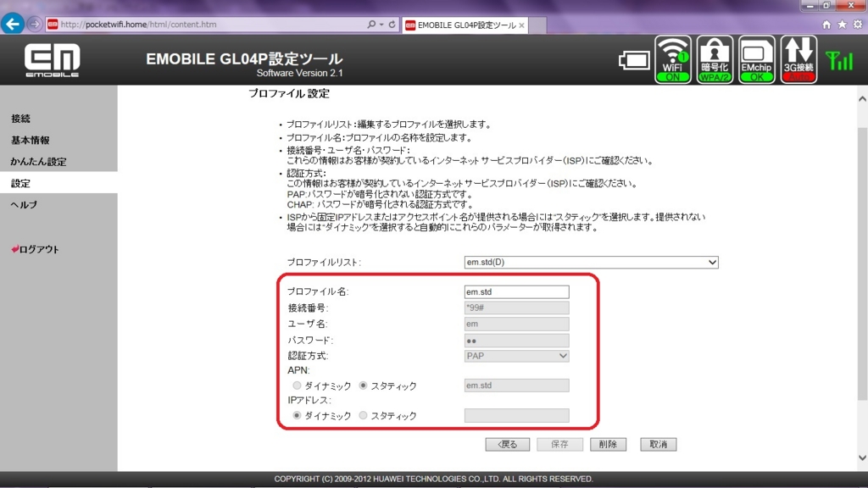Click the 戻る back button
Image resolution: width=868 pixels, height=488 pixels.
pos(508,444)
